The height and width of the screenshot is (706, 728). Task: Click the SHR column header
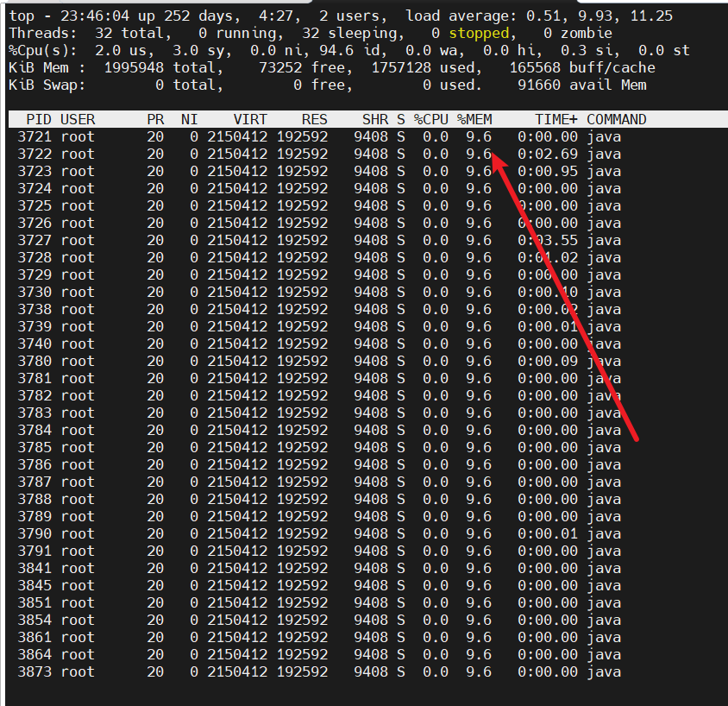pos(375,119)
